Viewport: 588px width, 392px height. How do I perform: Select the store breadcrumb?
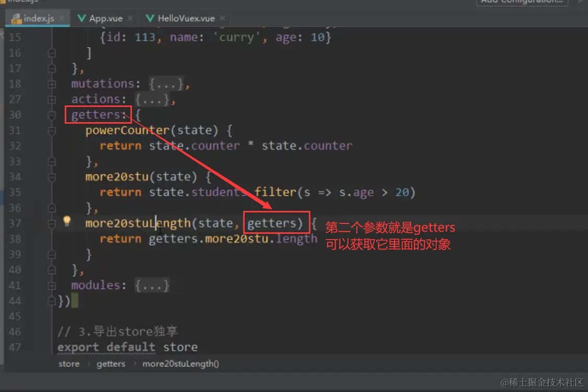[69, 363]
